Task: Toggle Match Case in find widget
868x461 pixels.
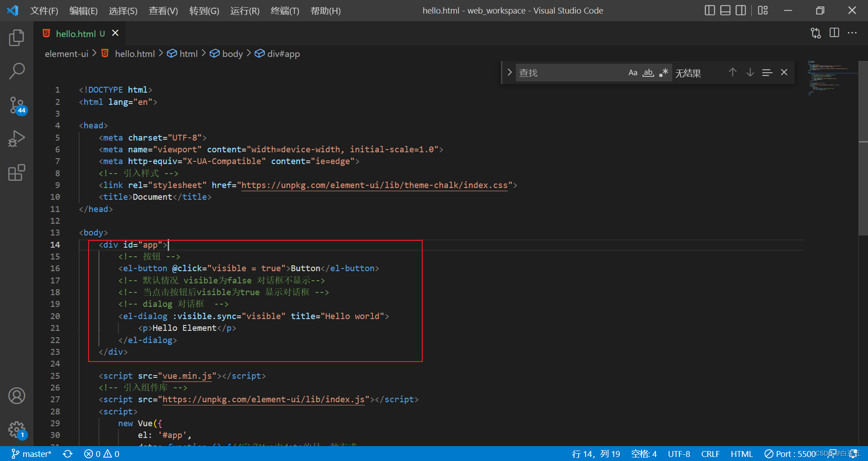Action: [633, 73]
